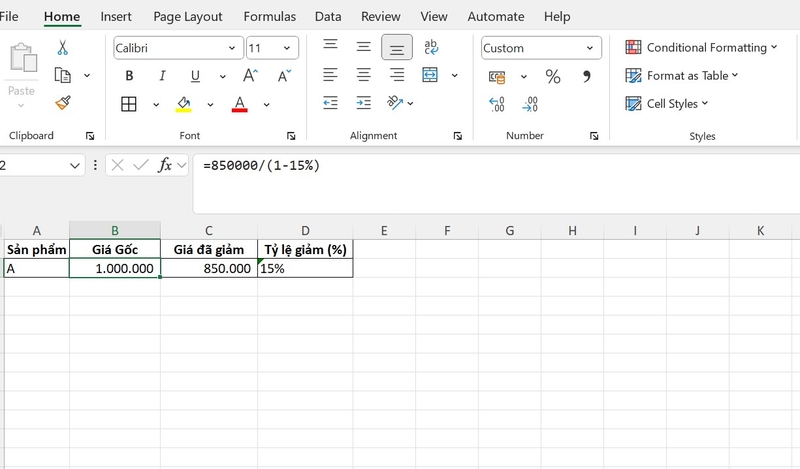
Task: Apply the yellow fill color
Action: pyautogui.click(x=184, y=104)
